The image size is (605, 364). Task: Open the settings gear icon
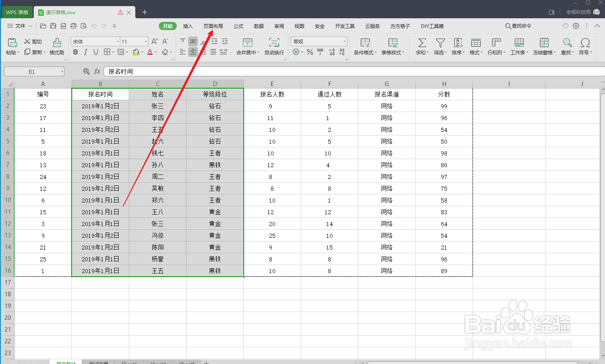[x=576, y=26]
